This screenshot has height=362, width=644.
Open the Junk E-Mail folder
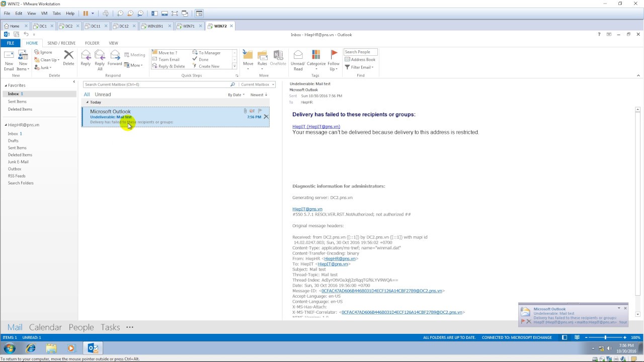click(18, 162)
